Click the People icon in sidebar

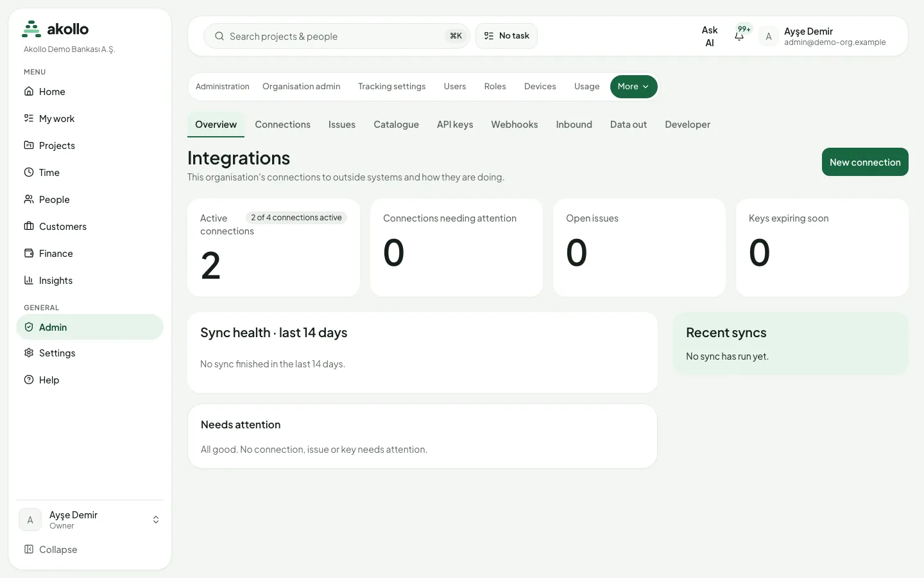click(29, 199)
